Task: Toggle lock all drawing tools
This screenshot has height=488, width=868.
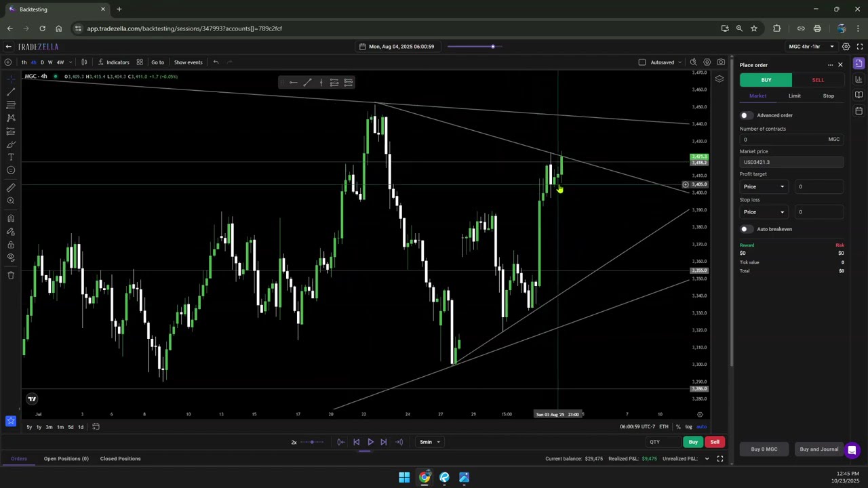Action: (11, 245)
